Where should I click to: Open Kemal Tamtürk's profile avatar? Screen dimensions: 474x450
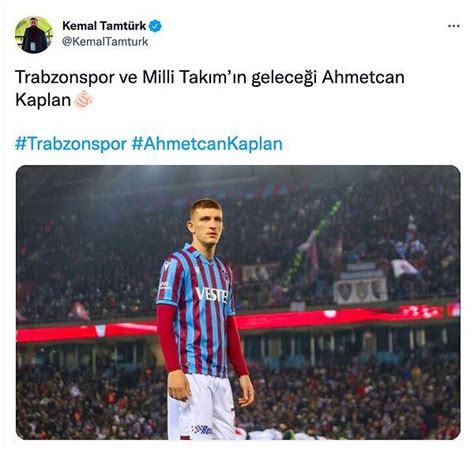(34, 35)
